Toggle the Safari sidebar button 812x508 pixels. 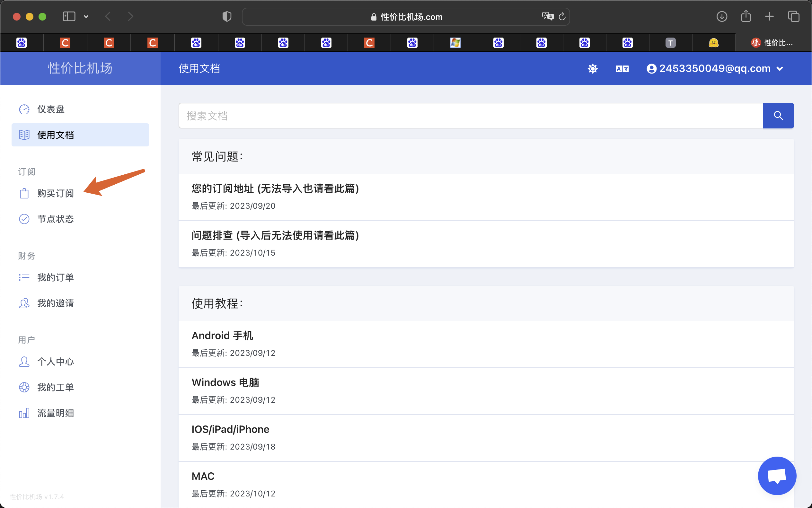click(69, 16)
